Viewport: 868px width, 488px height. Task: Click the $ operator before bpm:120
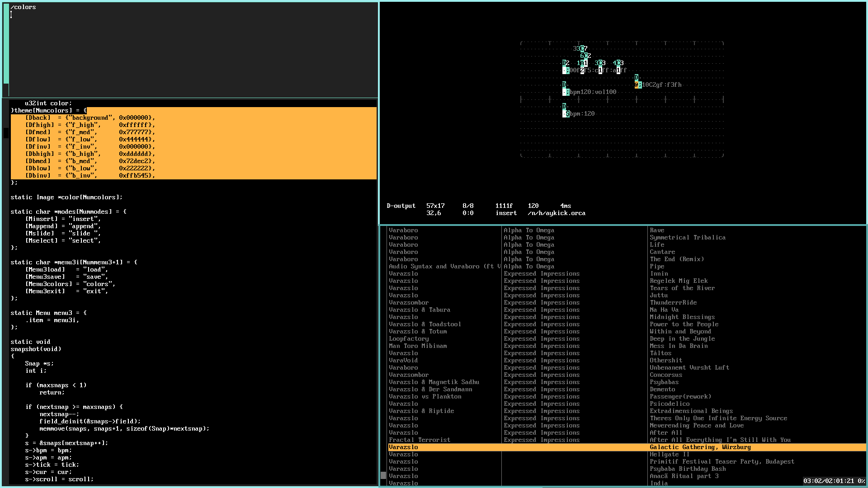[x=568, y=113]
